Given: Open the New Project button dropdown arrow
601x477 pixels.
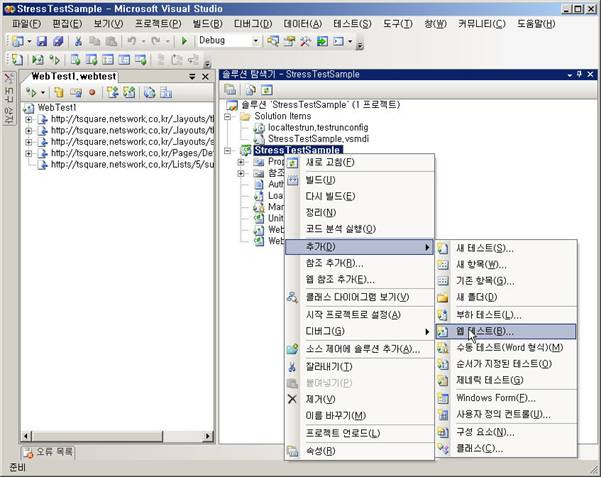Looking at the screenshot, I should 29,41.
